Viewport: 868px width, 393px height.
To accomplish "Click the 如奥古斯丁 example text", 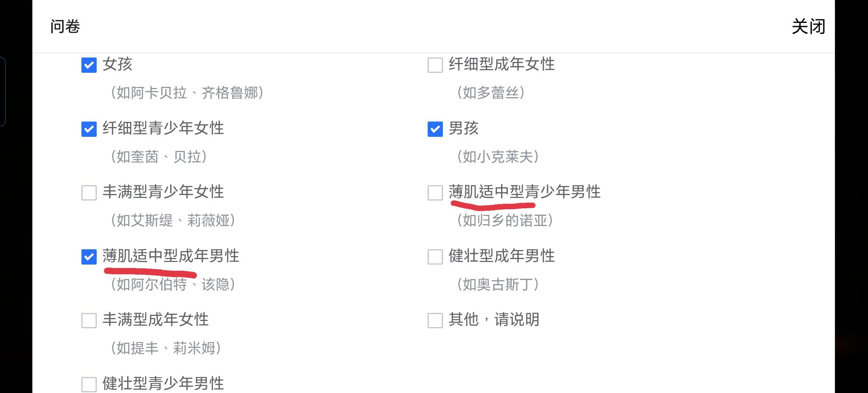I will pyautogui.click(x=498, y=285).
